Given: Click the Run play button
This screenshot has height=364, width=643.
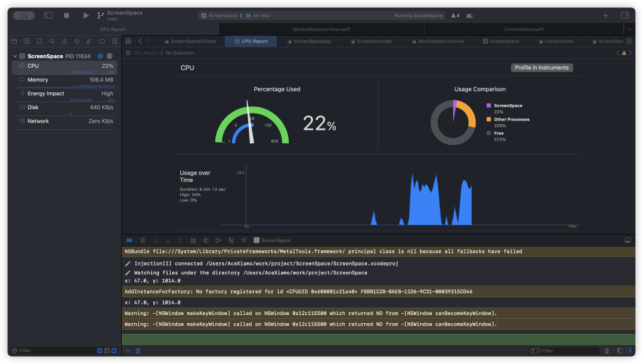Looking at the screenshot, I should pyautogui.click(x=86, y=15).
